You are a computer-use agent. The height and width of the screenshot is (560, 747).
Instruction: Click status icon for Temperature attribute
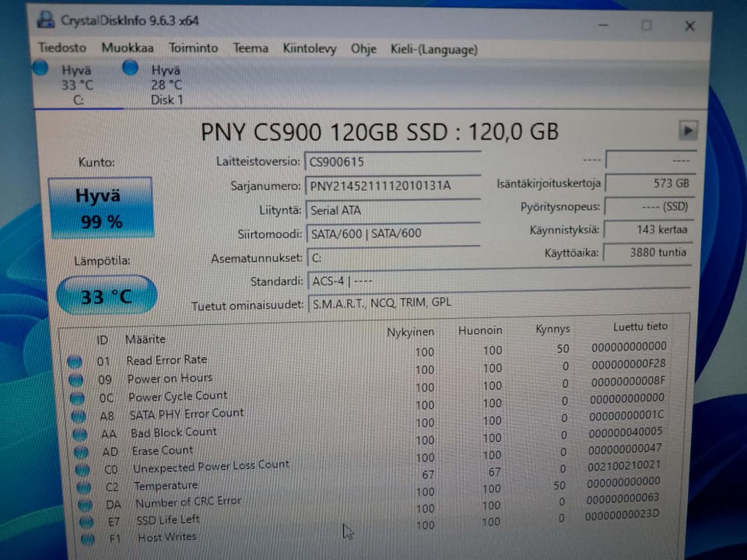(84, 488)
